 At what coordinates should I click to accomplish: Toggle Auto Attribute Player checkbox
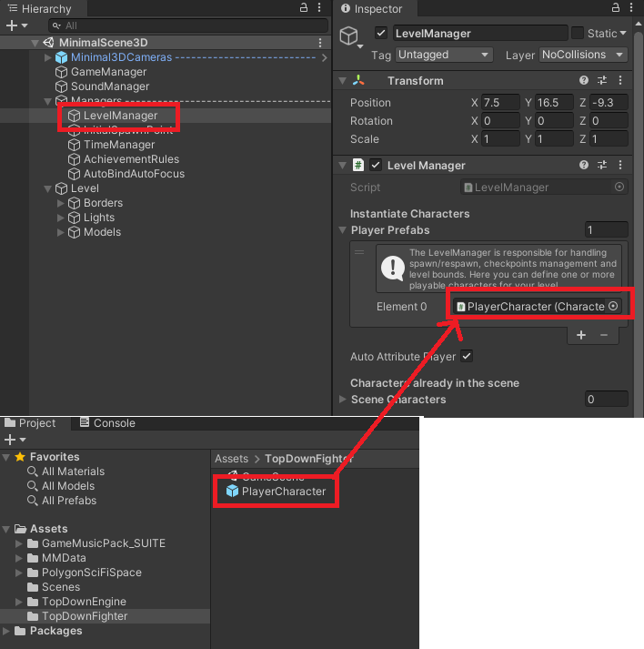467,356
